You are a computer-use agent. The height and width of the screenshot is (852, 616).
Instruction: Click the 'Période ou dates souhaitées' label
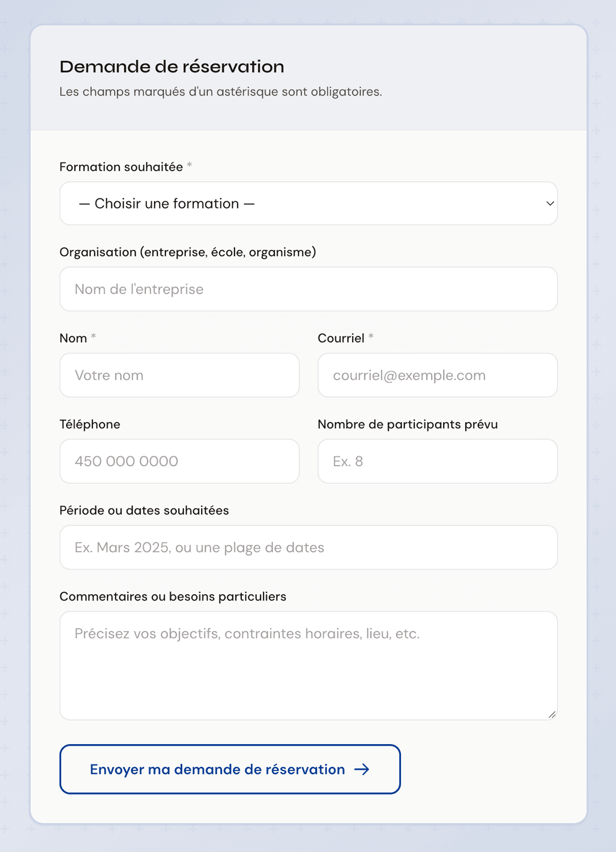[144, 510]
